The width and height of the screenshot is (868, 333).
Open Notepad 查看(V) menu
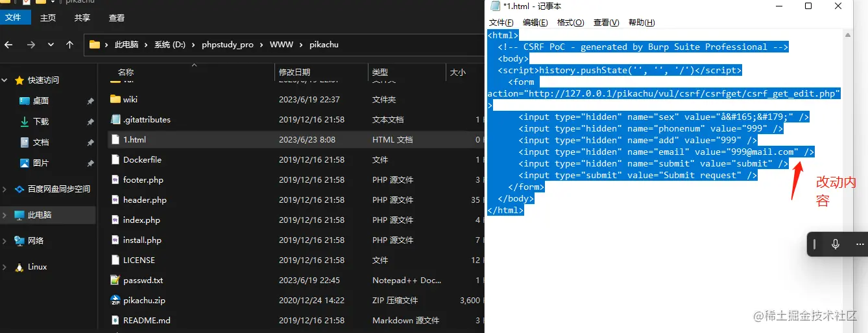606,23
